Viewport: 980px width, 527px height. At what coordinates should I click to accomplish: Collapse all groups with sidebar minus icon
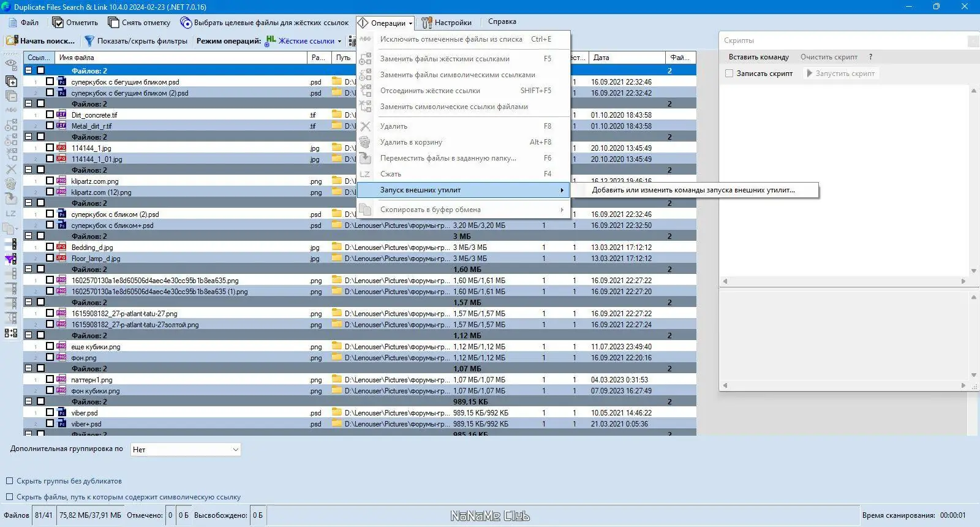tap(11, 96)
